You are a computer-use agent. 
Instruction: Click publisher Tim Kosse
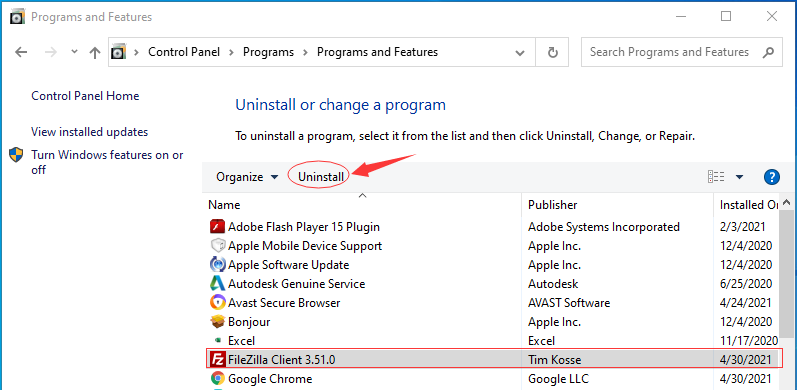pyautogui.click(x=555, y=360)
